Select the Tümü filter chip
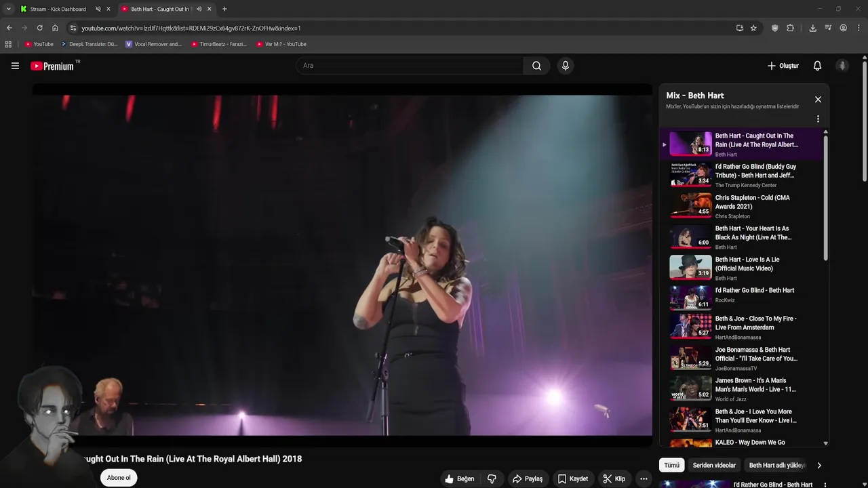Viewport: 868px width, 488px height. tap(671, 466)
